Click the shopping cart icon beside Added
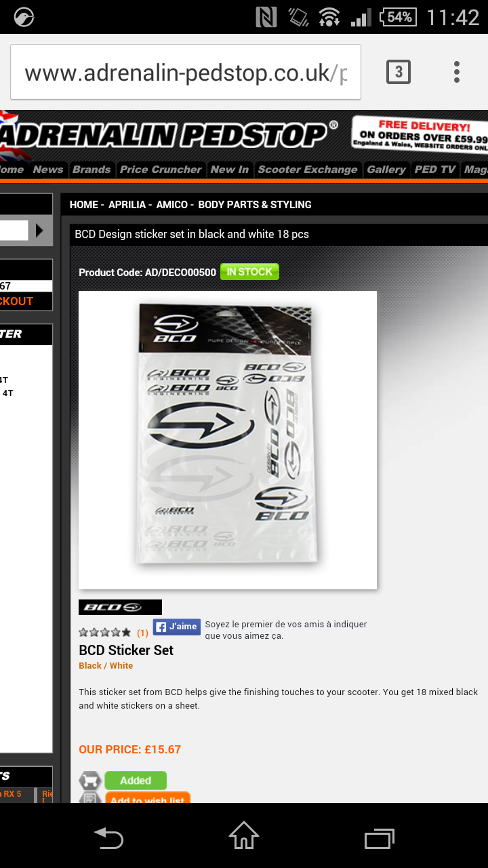 coord(90,781)
